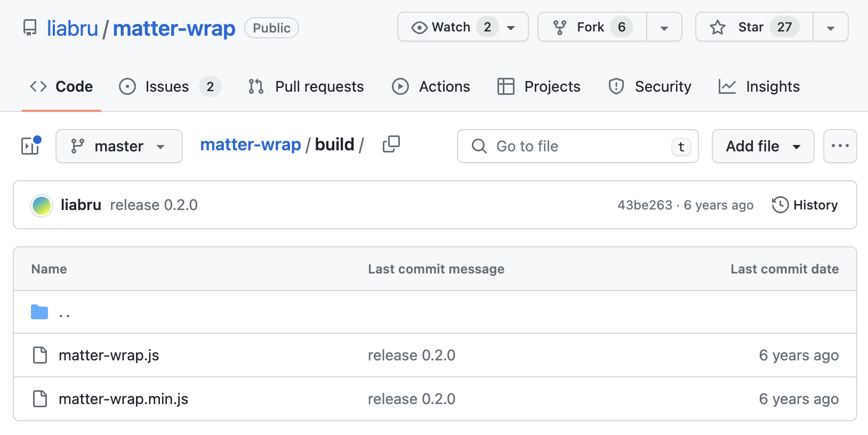Click the repository icon beside liabru

click(30, 28)
